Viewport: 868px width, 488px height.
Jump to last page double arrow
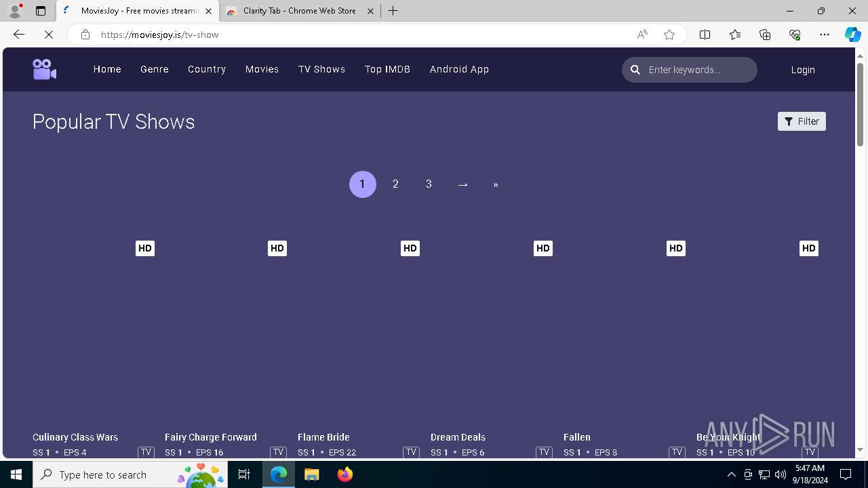point(496,184)
